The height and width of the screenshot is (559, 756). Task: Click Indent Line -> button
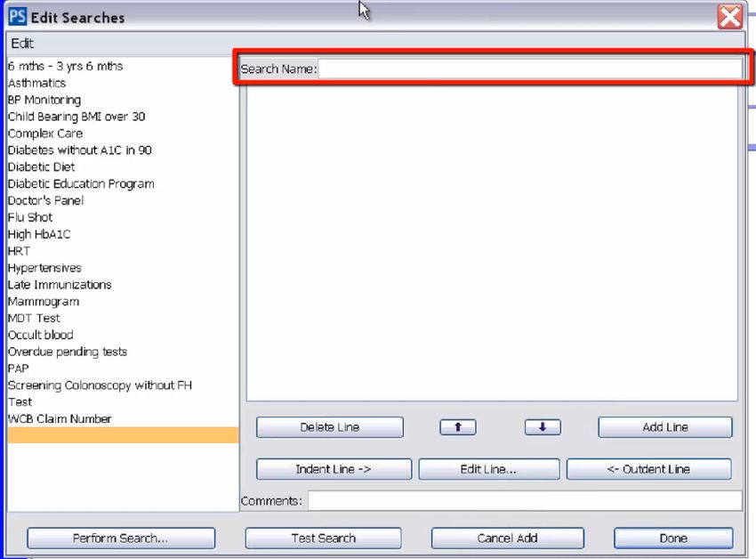click(334, 469)
